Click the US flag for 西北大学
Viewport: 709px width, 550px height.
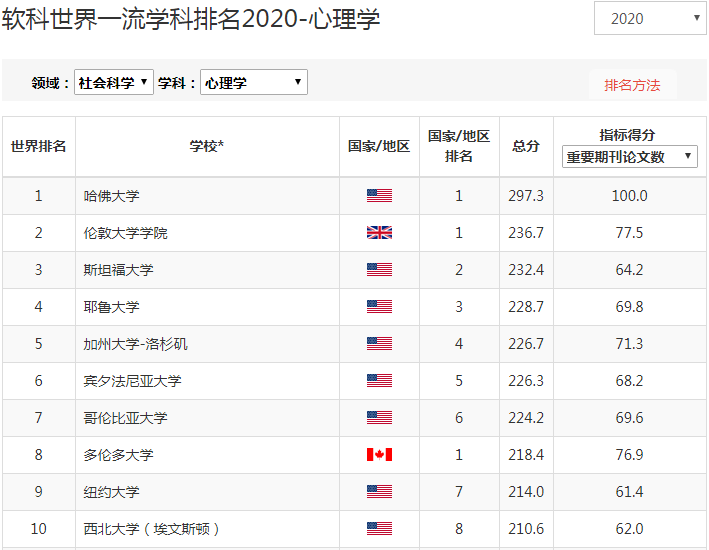[379, 529]
